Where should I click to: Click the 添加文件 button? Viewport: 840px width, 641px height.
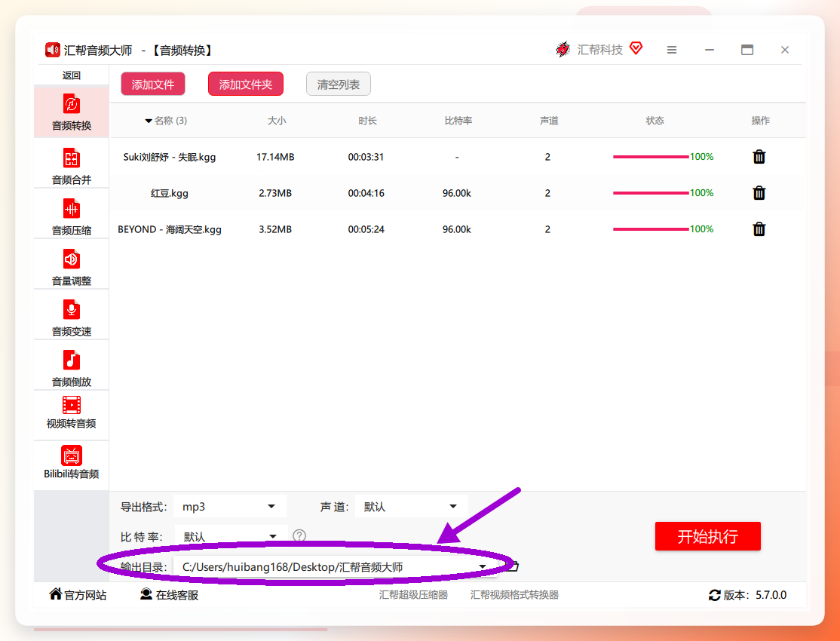(x=153, y=84)
